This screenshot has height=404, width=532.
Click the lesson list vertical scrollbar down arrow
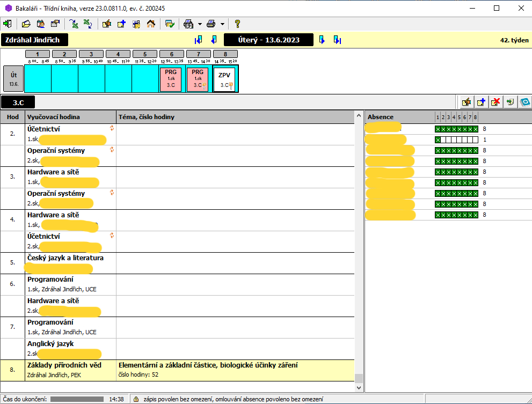point(359,387)
